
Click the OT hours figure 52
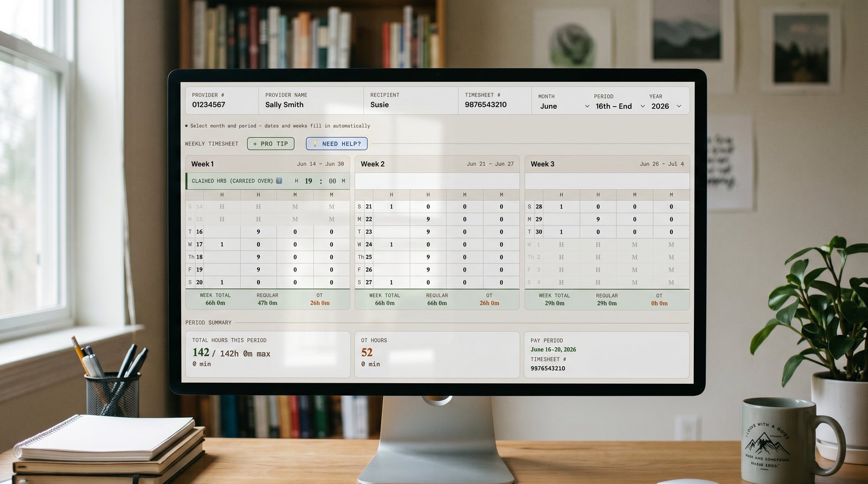[367, 352]
